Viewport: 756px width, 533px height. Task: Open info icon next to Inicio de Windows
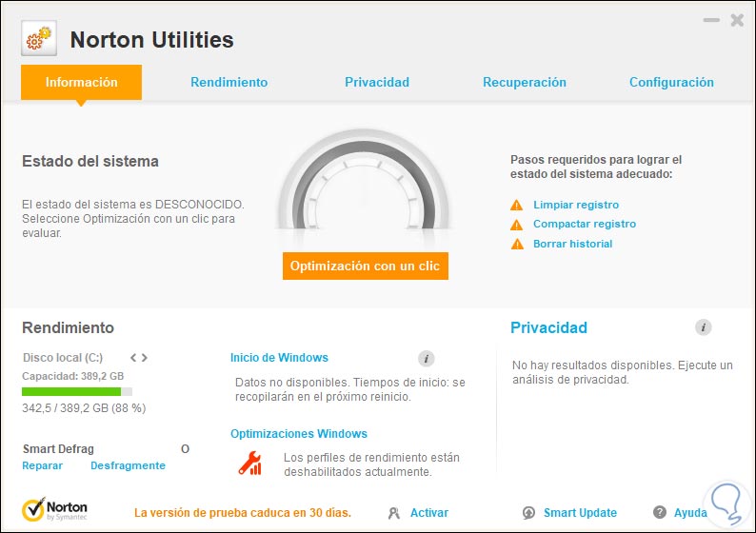point(427,359)
